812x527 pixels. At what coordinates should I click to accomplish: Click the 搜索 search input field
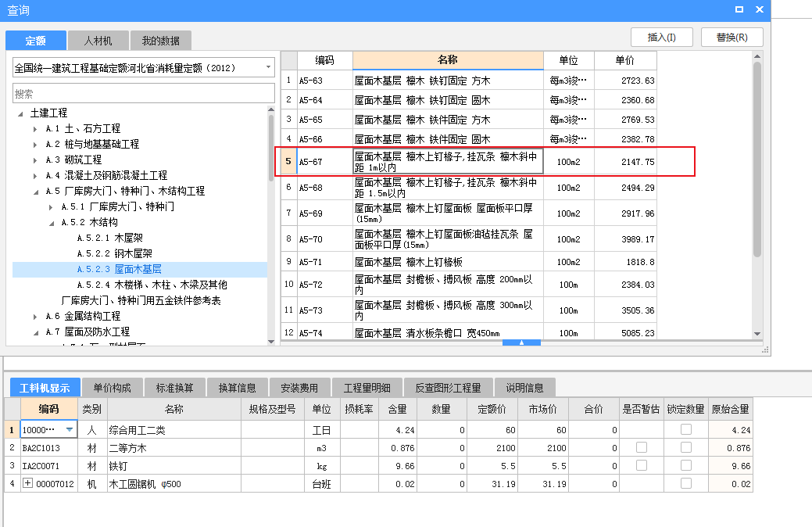click(x=143, y=94)
